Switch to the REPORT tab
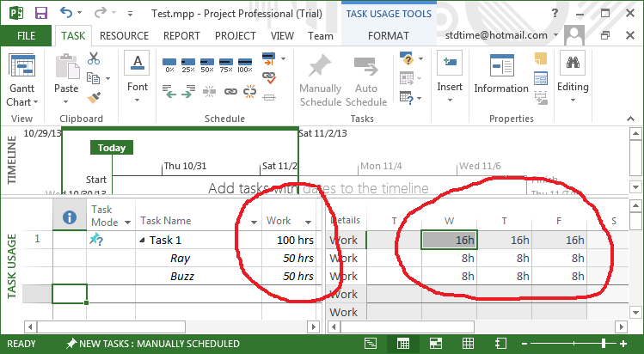This screenshot has width=644, height=354. pyautogui.click(x=181, y=36)
